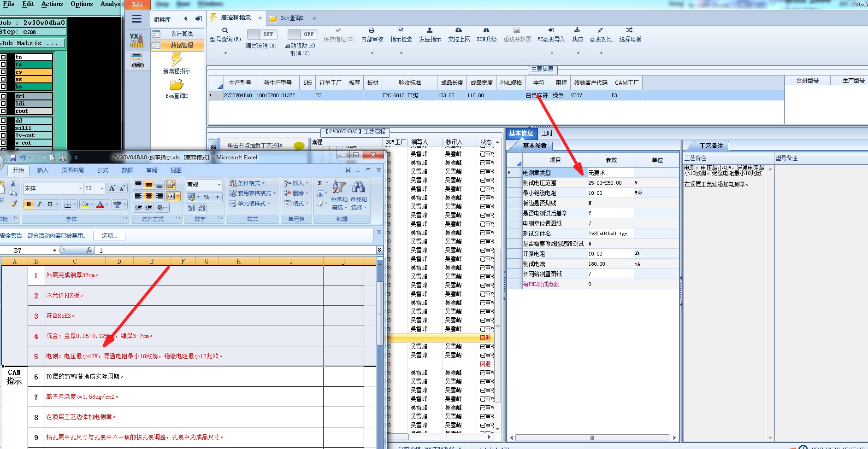Click Excel increase font size icon
This screenshot has width=868, height=449.
pyautogui.click(x=112, y=188)
